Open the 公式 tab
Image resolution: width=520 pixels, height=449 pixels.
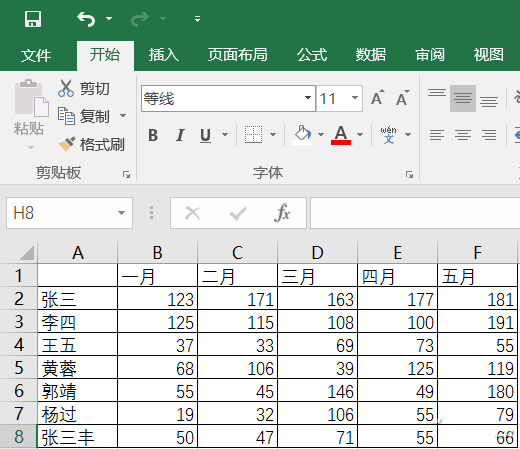click(312, 55)
